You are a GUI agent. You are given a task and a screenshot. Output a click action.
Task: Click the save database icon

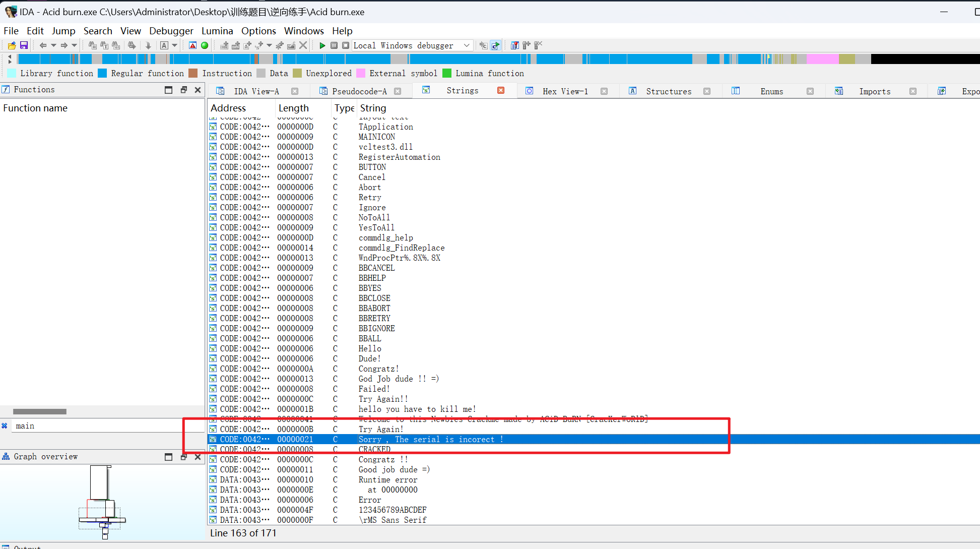point(24,45)
